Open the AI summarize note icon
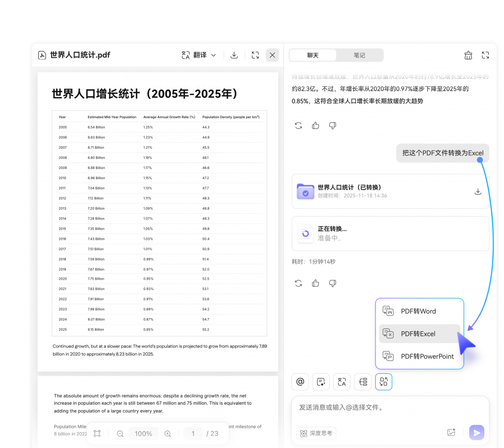Screen dimensions: 504x448 (x=320, y=382)
